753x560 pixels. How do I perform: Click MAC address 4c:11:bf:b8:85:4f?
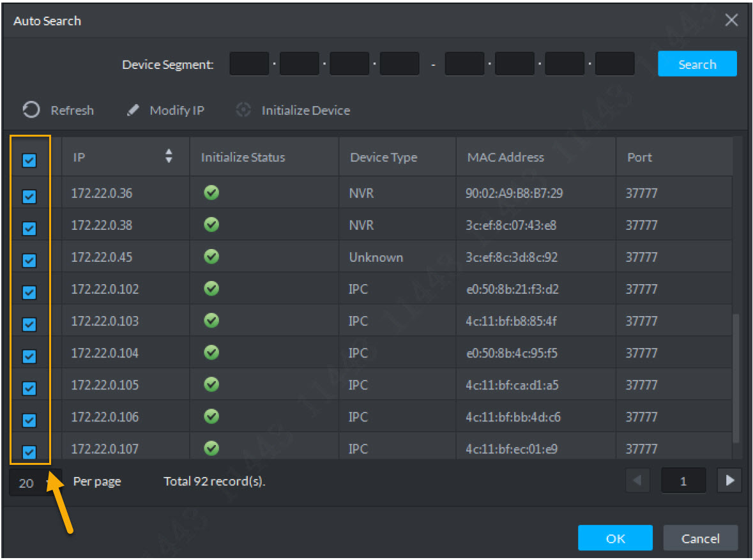coord(511,321)
